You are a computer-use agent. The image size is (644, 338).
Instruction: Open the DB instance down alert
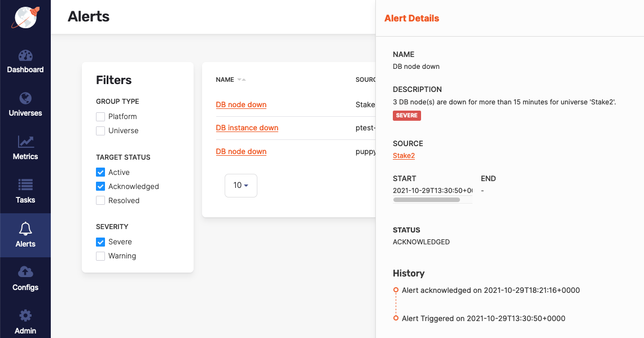point(247,128)
